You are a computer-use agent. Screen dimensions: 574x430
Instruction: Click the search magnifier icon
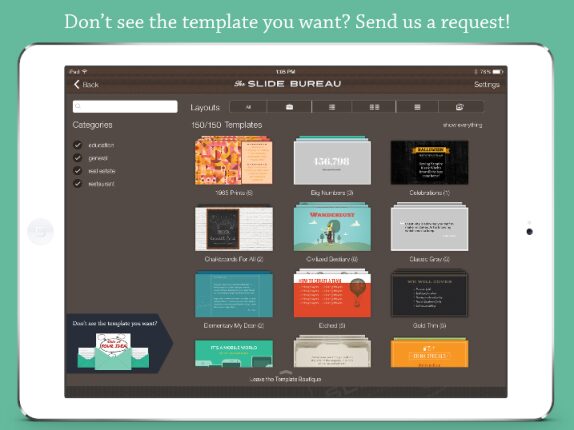click(78, 106)
